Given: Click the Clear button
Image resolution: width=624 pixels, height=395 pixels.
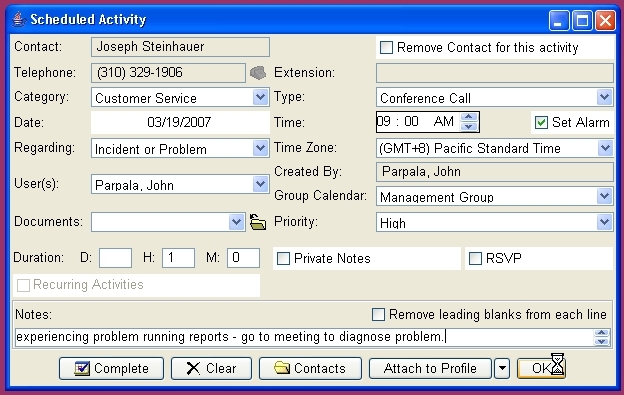Looking at the screenshot, I should click(x=211, y=368).
